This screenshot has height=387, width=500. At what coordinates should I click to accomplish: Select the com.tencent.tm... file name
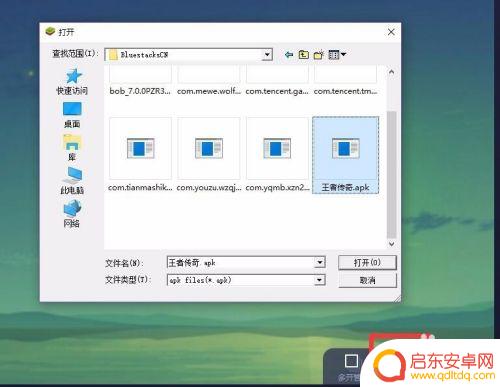[x=345, y=91]
